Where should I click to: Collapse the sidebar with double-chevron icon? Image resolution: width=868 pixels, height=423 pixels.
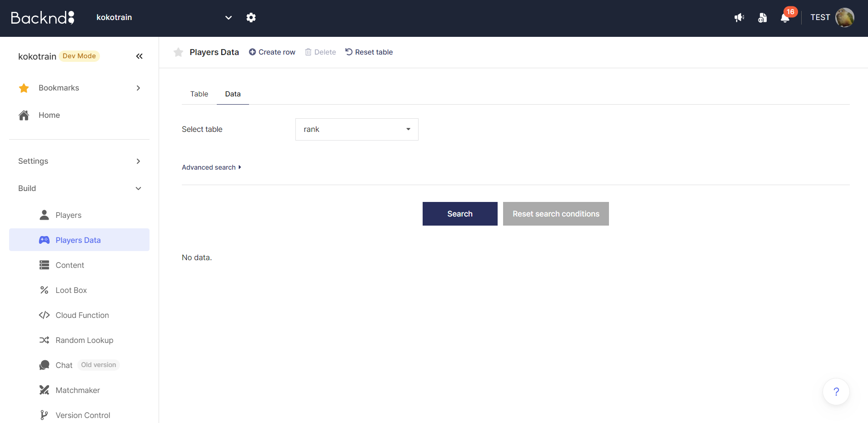coord(139,56)
